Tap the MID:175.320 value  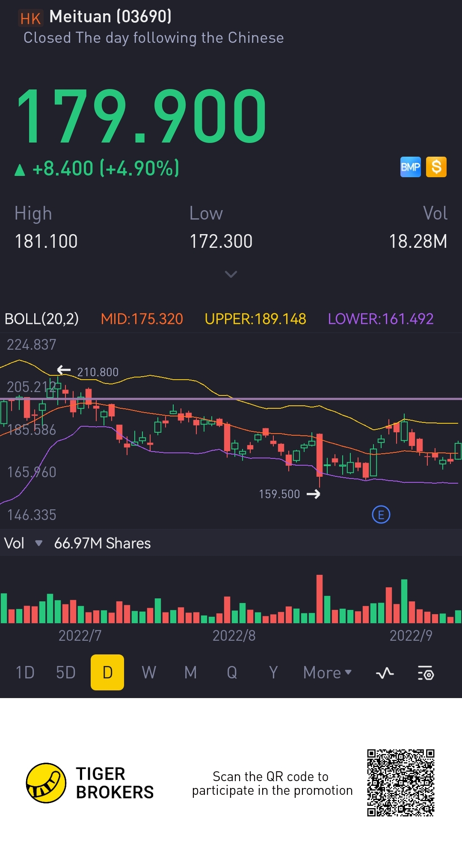142,319
